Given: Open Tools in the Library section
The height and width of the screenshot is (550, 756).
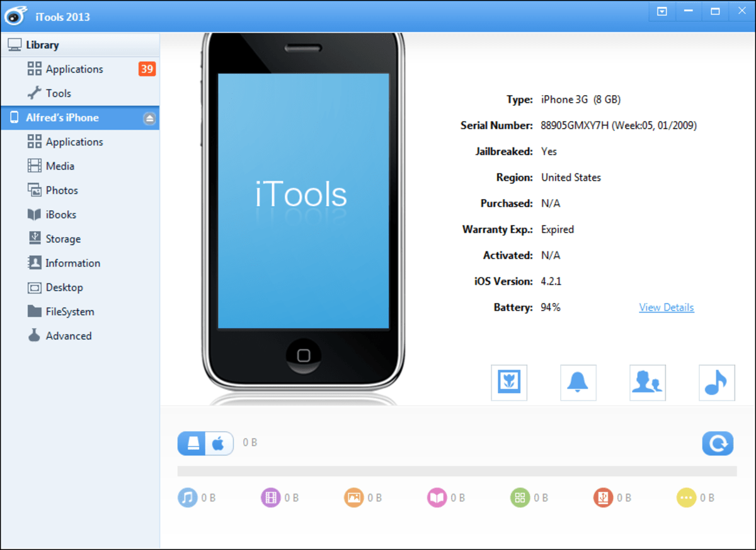Looking at the screenshot, I should click(x=80, y=93).
